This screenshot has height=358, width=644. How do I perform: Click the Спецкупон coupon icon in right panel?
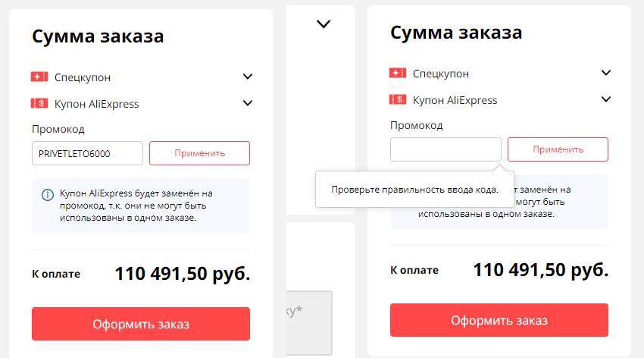(398, 73)
